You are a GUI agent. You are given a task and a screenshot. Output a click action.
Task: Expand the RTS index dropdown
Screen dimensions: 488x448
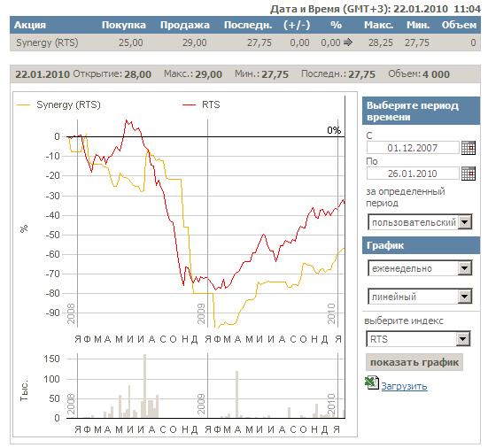point(463,339)
